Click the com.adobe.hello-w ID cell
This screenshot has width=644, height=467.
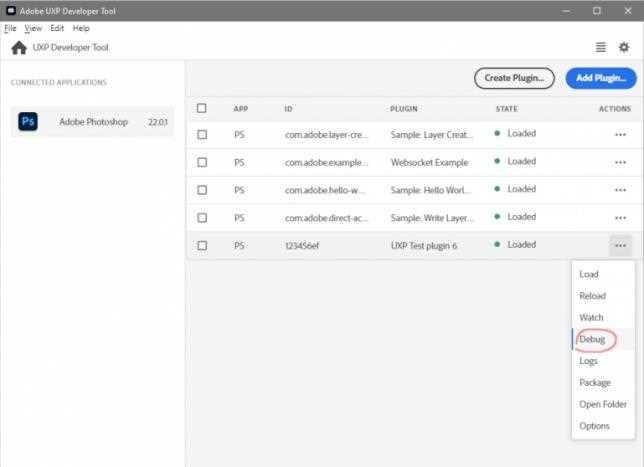coord(324,190)
